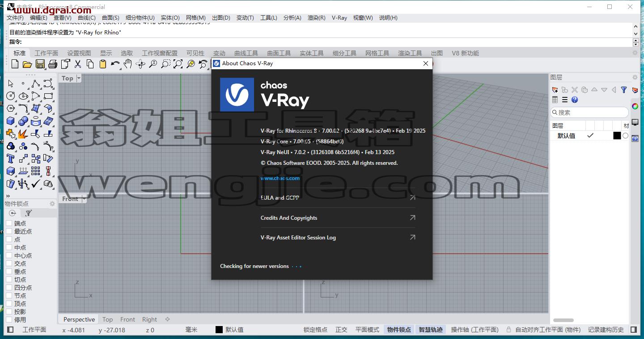This screenshot has height=339, width=644.
Task: Enable the 投影 osnap checkbox
Action: click(x=9, y=311)
